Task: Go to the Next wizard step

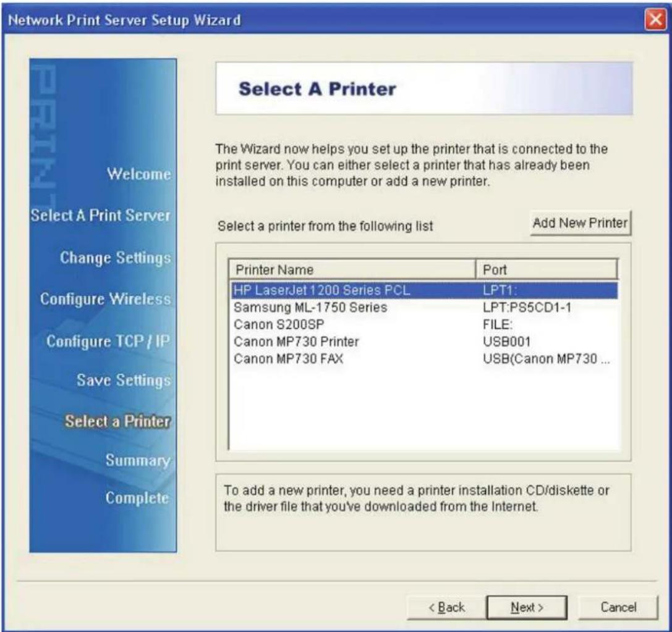Action: (527, 607)
